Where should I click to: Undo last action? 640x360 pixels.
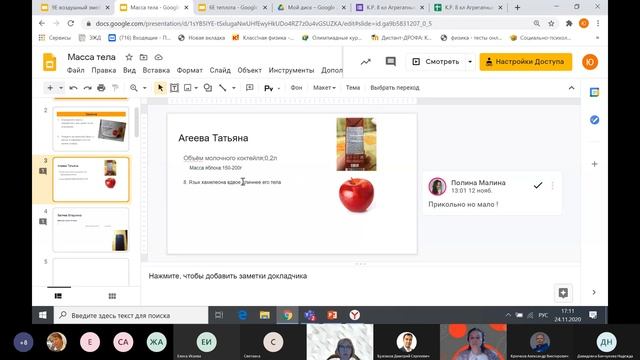pos(73,88)
